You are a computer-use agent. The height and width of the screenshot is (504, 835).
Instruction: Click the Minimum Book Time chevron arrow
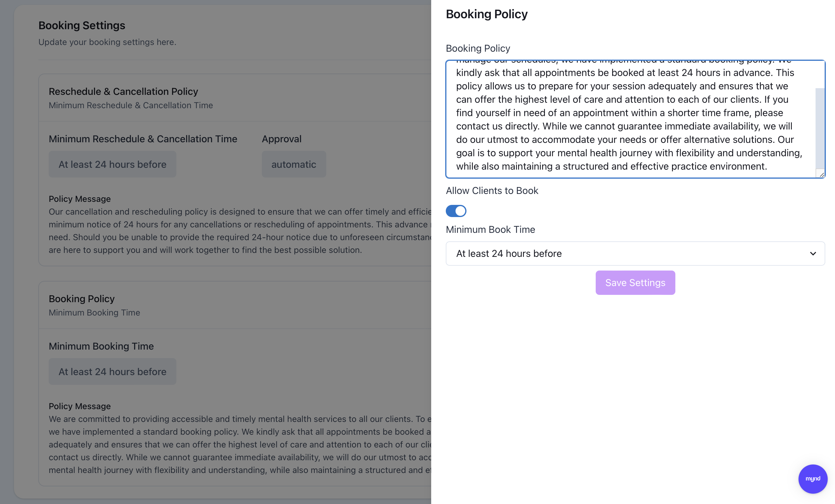pos(812,253)
